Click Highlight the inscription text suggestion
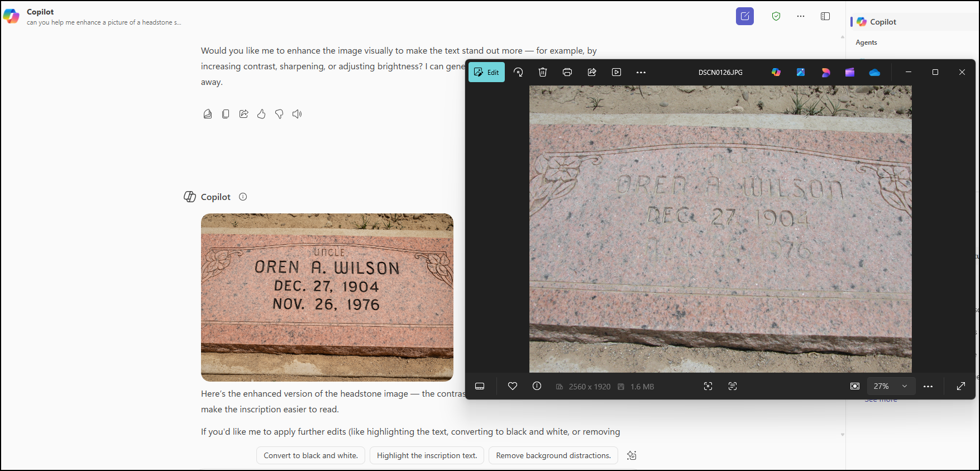 427,455
